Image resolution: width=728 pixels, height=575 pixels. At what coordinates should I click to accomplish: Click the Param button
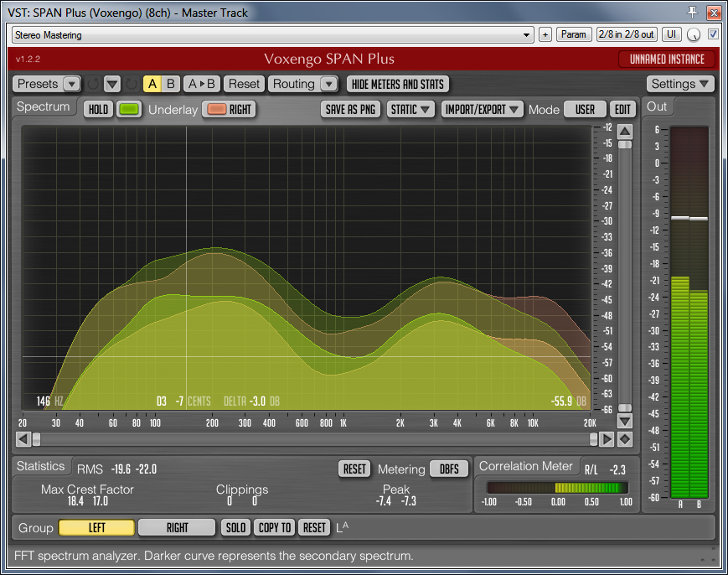pos(573,34)
